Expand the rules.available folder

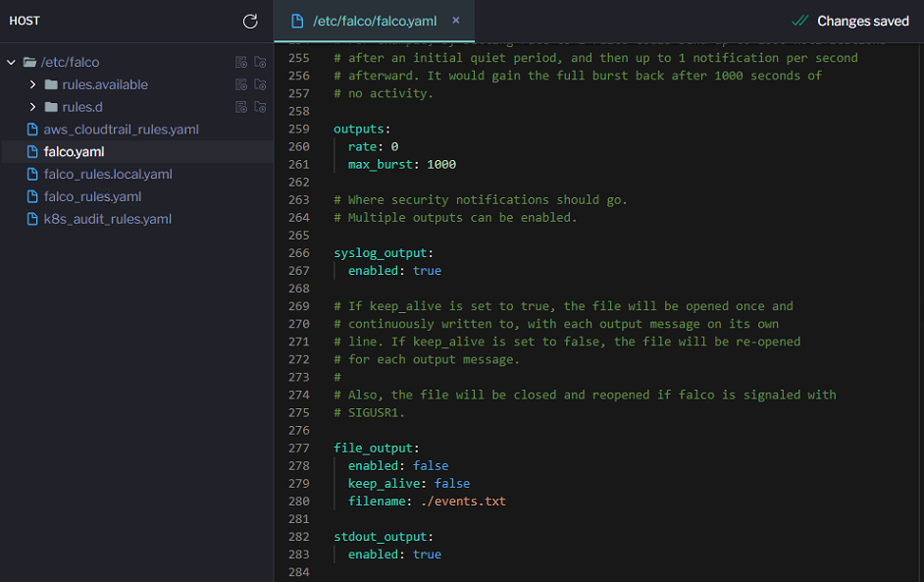[x=32, y=84]
